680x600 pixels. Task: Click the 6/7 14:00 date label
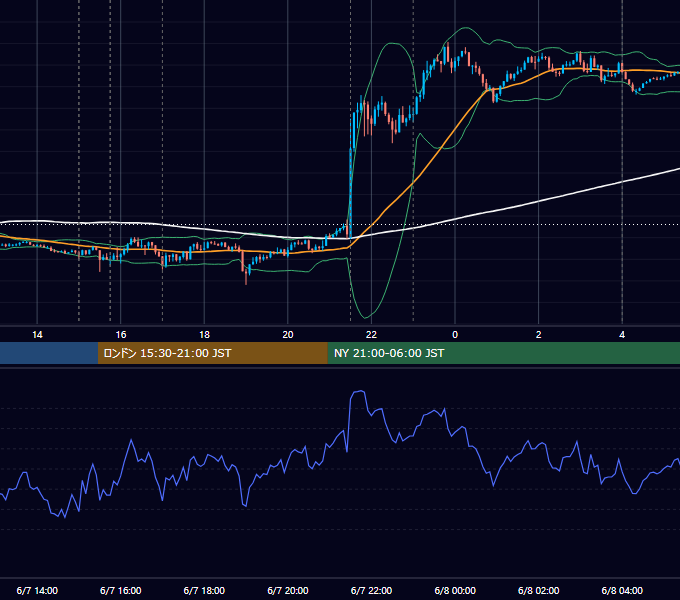click(37, 590)
